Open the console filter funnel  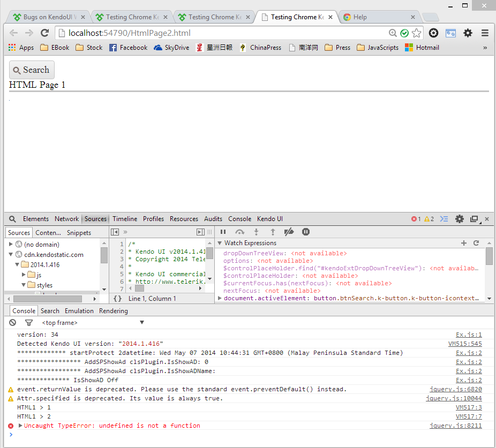(29, 323)
